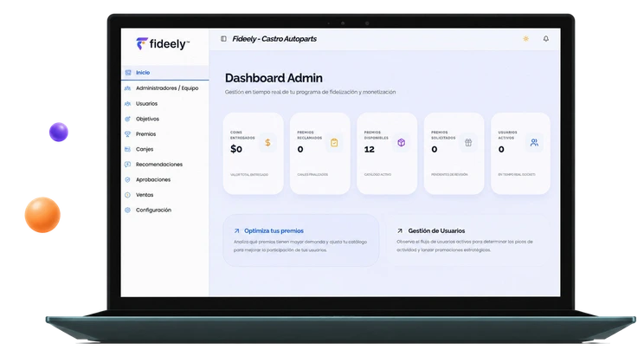Viewport: 644px width, 363px height.
Task: Click the fideely logo
Action: [x=163, y=44]
